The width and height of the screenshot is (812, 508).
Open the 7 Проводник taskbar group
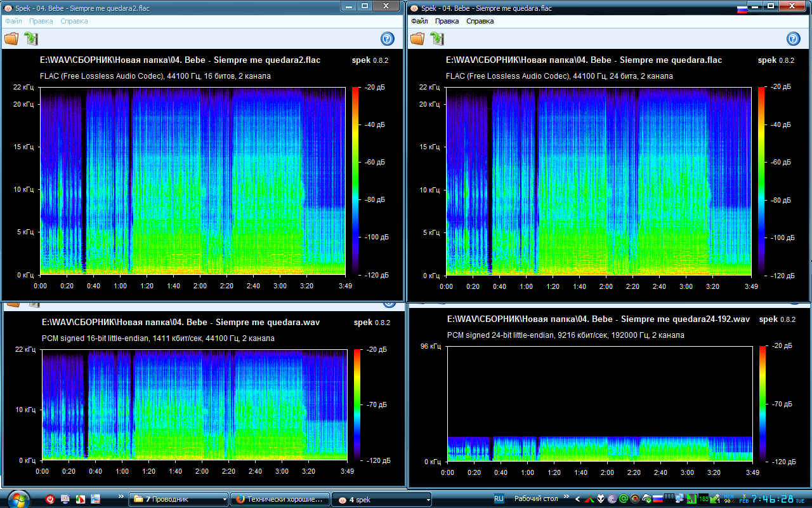click(x=178, y=499)
